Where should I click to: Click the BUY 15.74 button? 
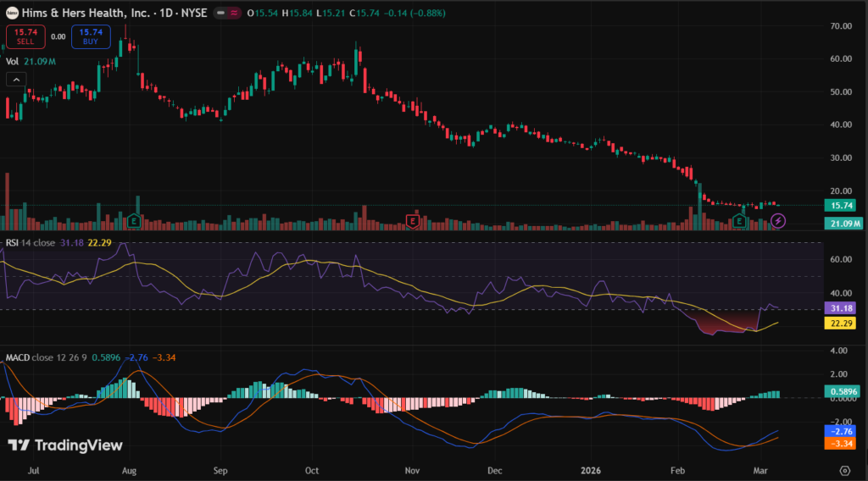tap(90, 36)
